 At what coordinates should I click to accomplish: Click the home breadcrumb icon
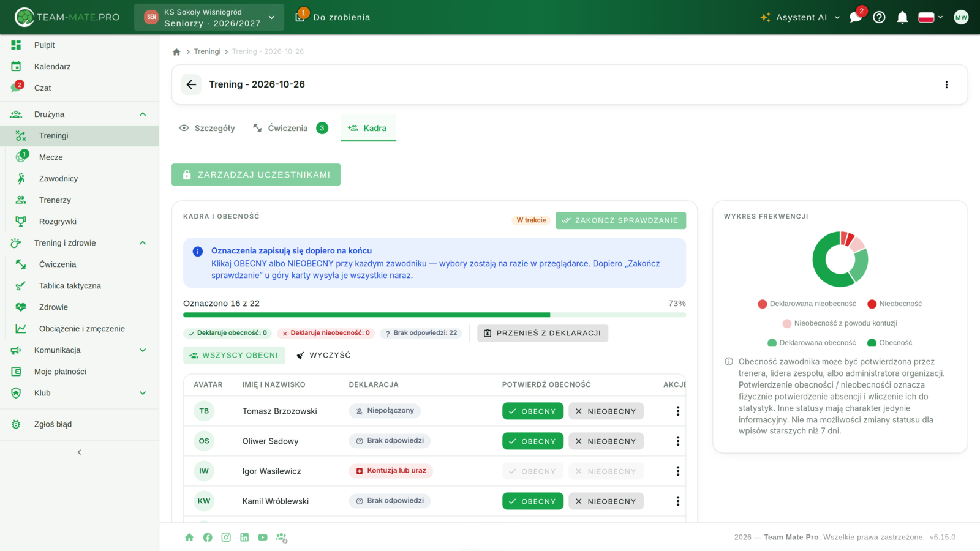[176, 52]
